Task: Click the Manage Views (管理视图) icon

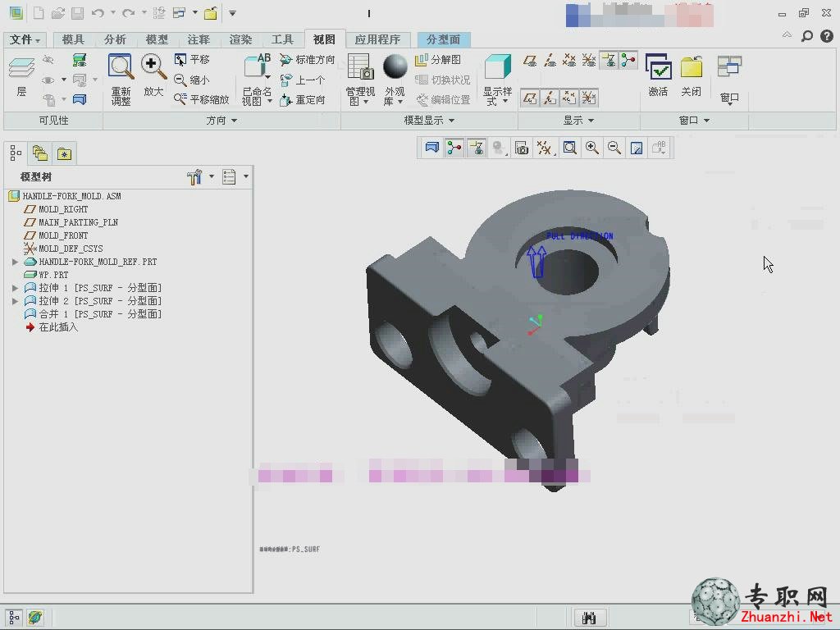Action: coord(360,67)
